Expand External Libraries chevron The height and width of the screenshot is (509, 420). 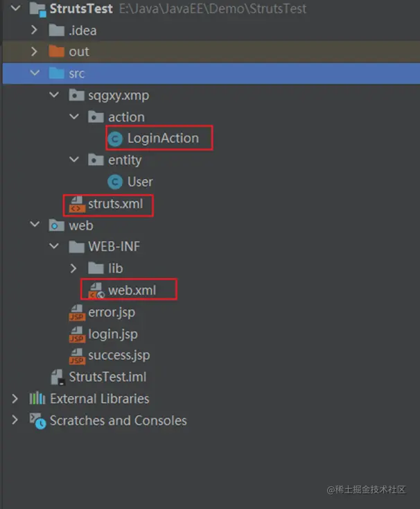click(x=15, y=399)
